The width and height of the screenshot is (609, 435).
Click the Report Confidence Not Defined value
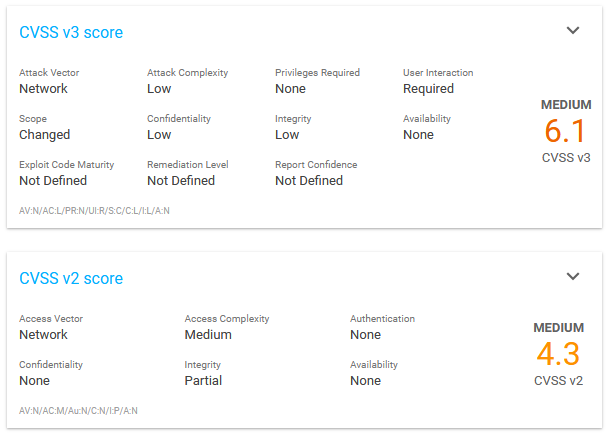coord(309,181)
